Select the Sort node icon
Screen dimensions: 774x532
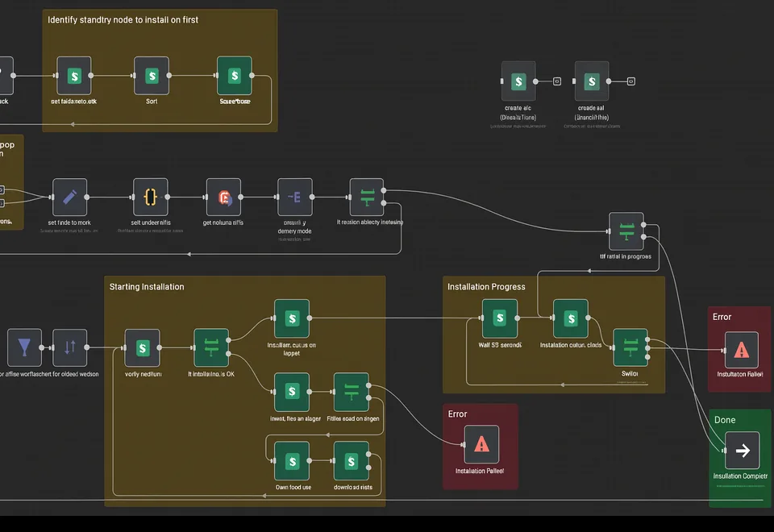point(152,76)
